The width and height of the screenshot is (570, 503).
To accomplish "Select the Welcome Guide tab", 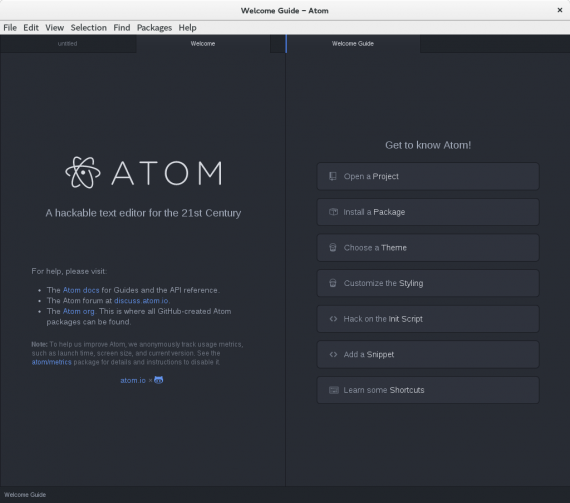I will 353,44.
